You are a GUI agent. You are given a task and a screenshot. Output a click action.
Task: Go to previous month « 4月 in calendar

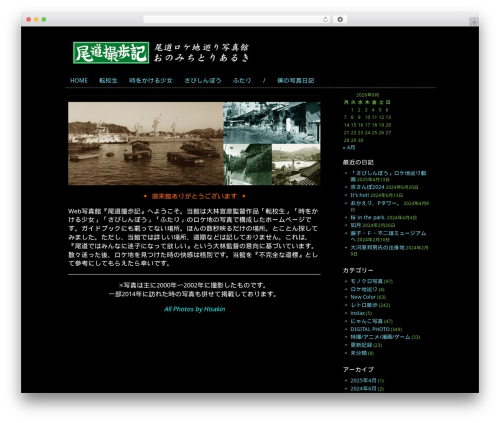(x=349, y=147)
